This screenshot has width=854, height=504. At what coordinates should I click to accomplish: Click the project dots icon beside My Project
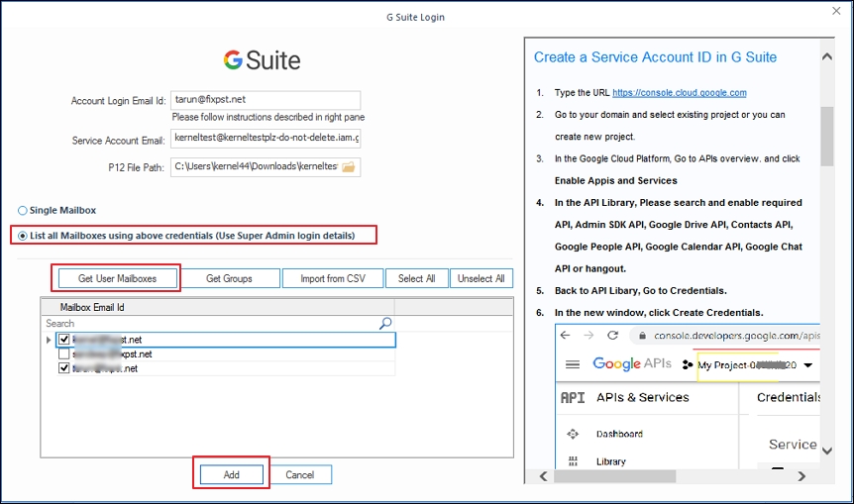(688, 364)
